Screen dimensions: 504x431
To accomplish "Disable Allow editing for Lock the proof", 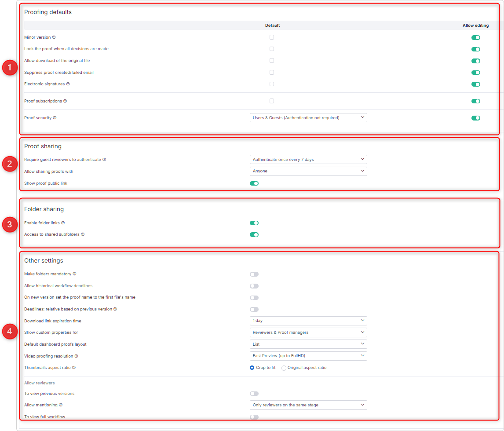I will pos(476,49).
